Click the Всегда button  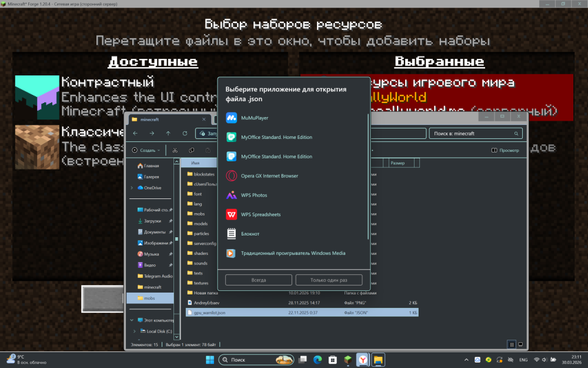coord(258,280)
